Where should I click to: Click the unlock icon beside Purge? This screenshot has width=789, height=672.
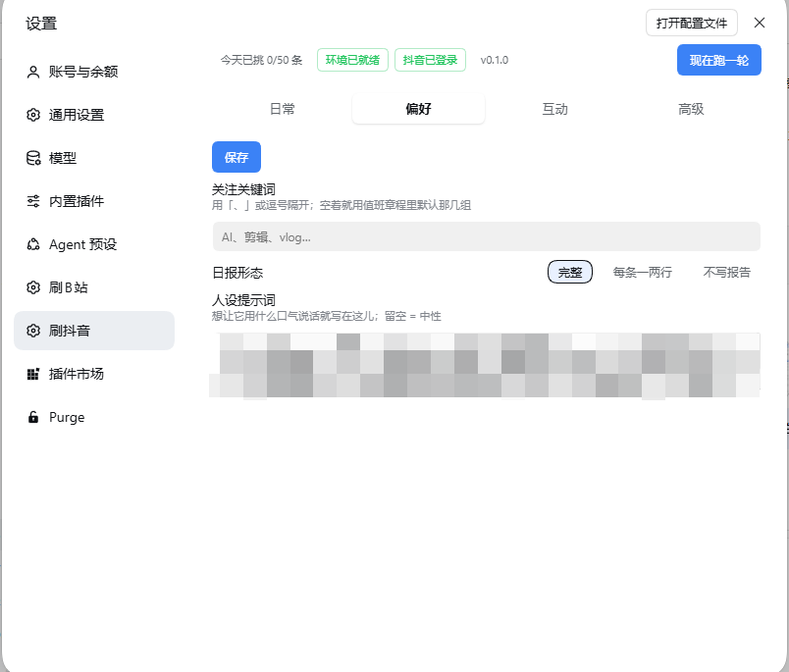tap(33, 417)
